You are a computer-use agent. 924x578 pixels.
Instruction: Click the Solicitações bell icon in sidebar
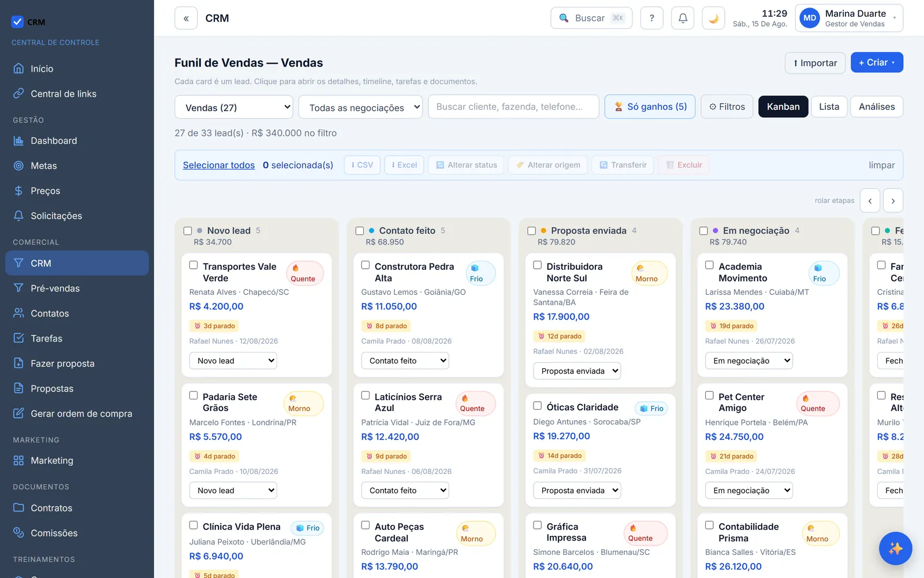[x=18, y=216]
